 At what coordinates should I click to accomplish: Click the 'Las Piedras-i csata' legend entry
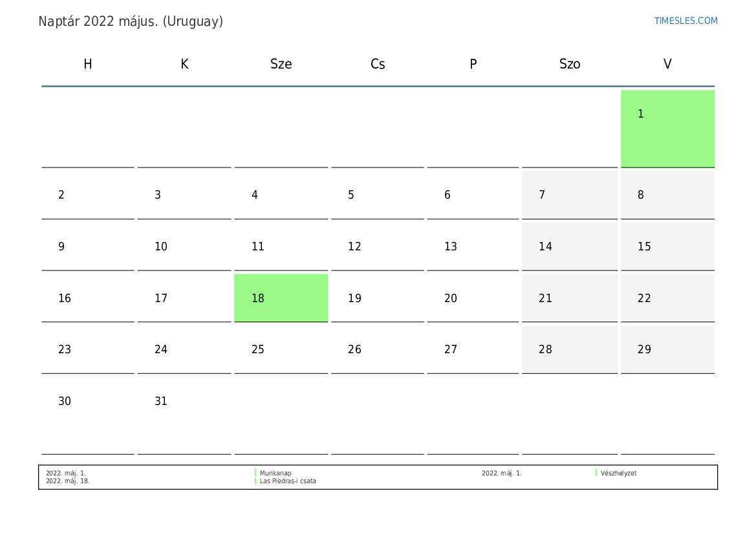click(288, 481)
